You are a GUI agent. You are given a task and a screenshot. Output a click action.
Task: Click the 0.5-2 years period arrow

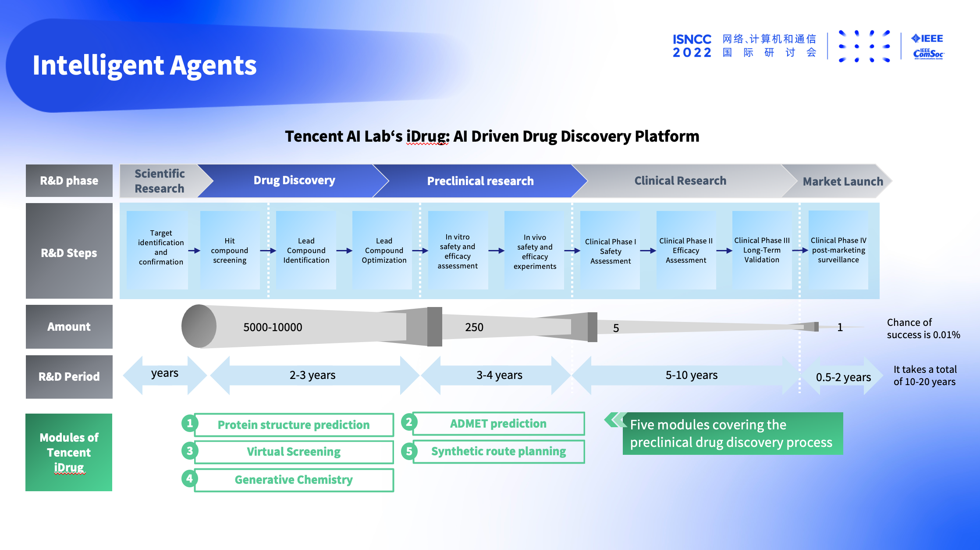click(842, 376)
